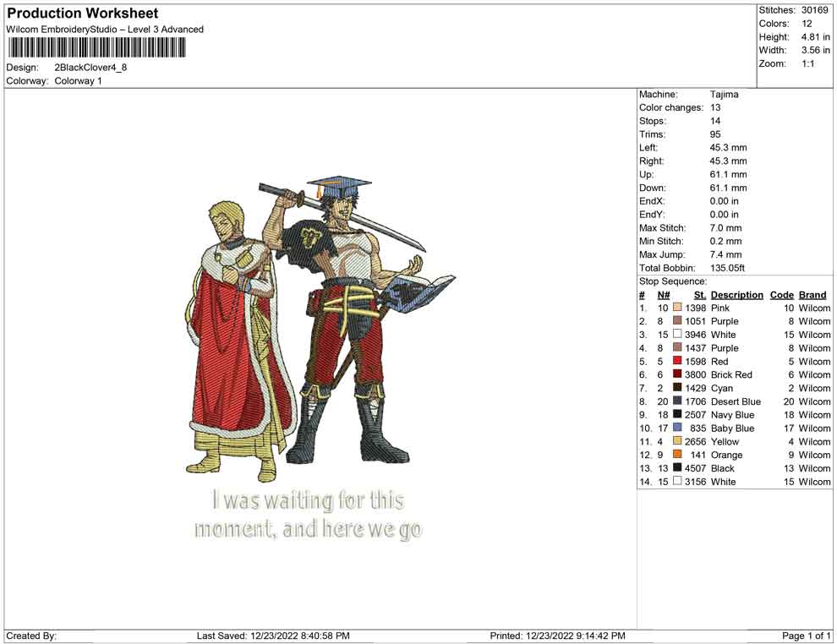This screenshot has height=644, width=837.
Task: Click the Wilcom EmbroideryStudio – Level 3 Advanced text
Action: click(x=105, y=30)
